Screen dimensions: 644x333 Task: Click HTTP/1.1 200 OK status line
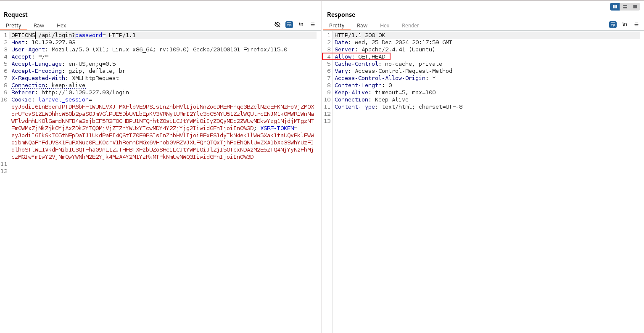[x=360, y=35]
